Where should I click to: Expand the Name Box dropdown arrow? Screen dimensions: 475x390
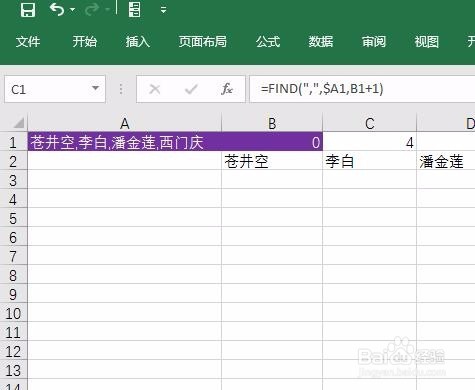[96, 88]
